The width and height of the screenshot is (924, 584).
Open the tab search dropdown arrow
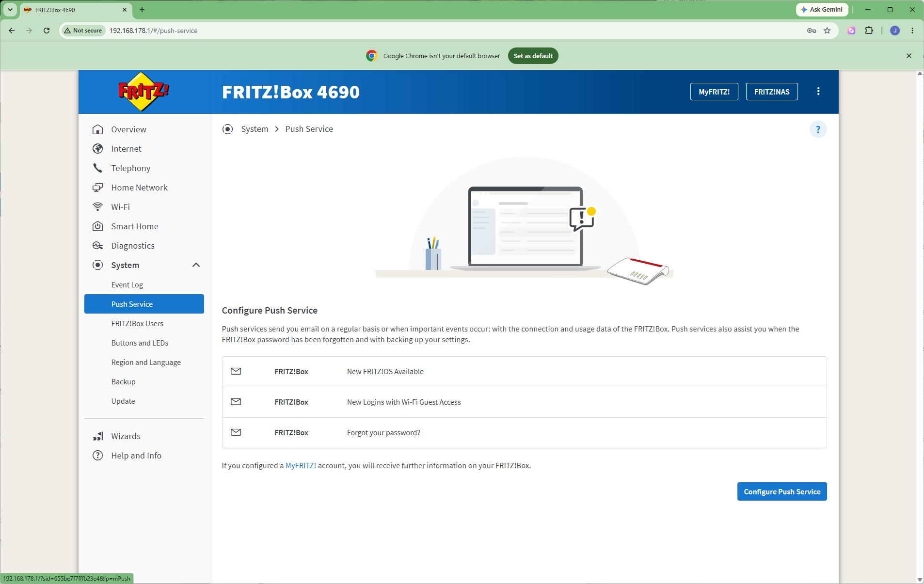coord(10,10)
